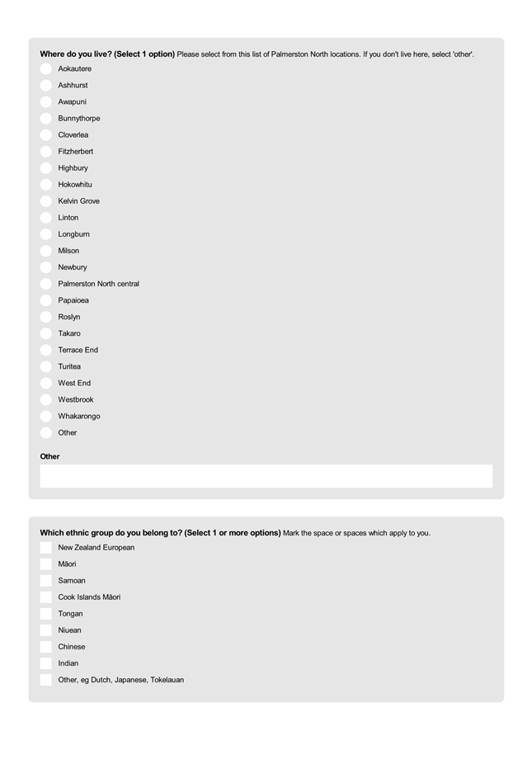Pick the Terrace End radio option
This screenshot has width=532, height=764.
[x=46, y=350]
